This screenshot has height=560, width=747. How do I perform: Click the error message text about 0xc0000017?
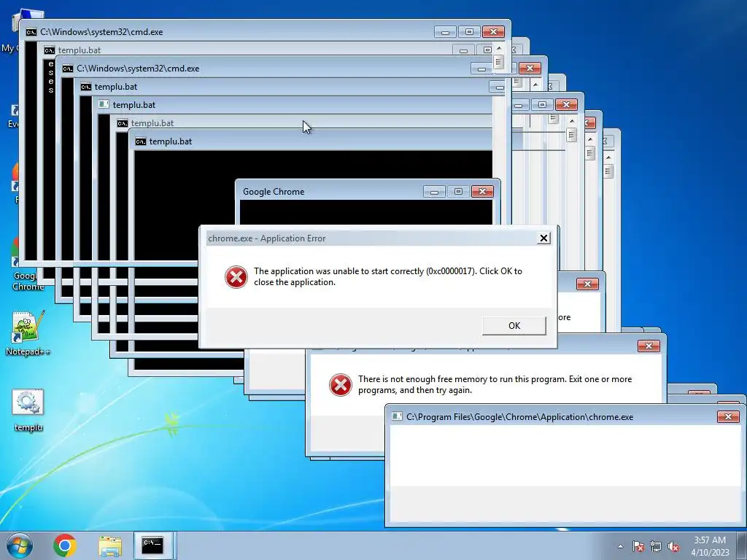[x=388, y=276]
